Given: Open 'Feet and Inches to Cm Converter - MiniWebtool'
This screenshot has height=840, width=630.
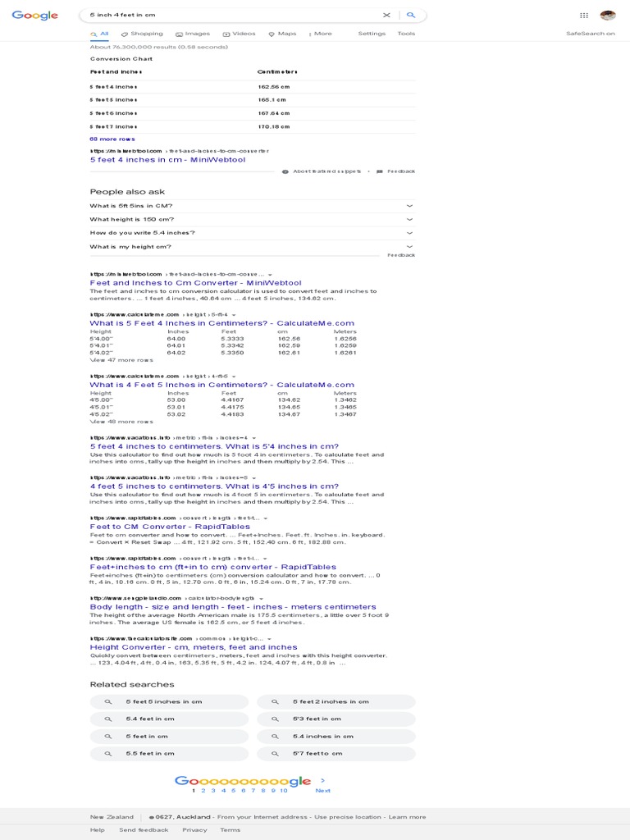Looking at the screenshot, I should [195, 283].
